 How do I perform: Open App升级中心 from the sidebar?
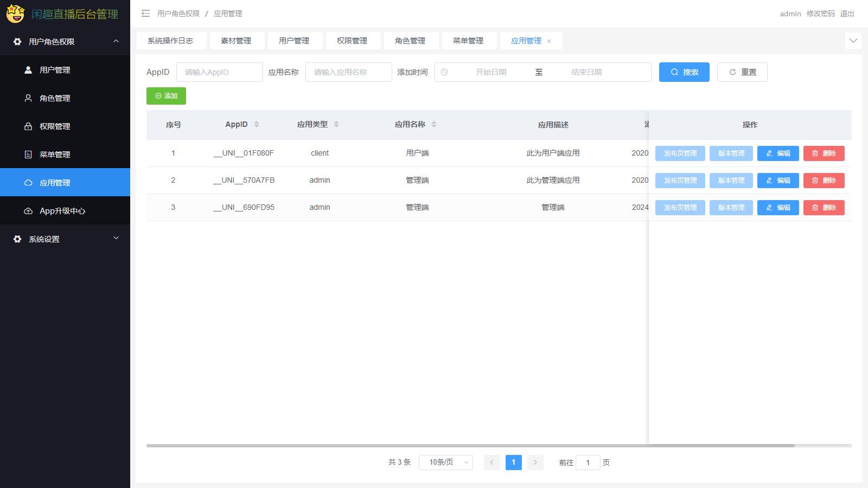coord(62,211)
